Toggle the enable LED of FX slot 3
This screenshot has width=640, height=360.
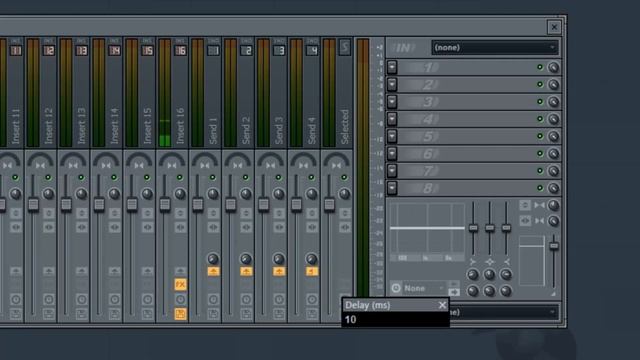[x=540, y=102]
